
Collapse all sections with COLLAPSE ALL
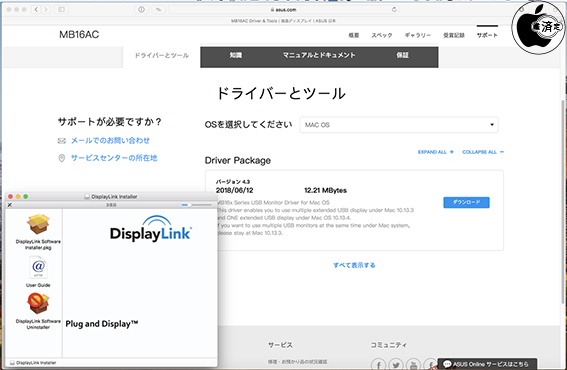pos(483,152)
